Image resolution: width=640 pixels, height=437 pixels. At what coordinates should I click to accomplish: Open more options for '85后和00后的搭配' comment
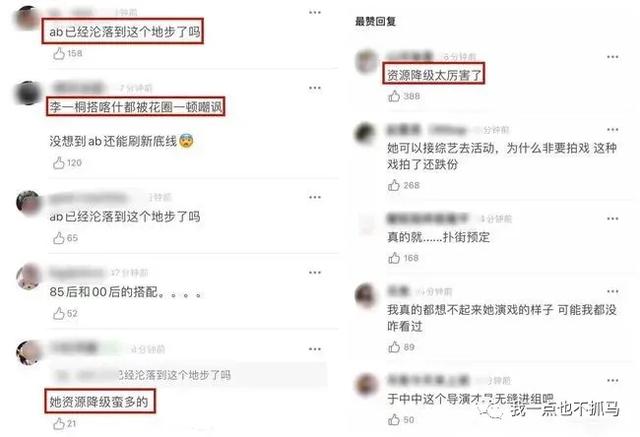pos(315,272)
